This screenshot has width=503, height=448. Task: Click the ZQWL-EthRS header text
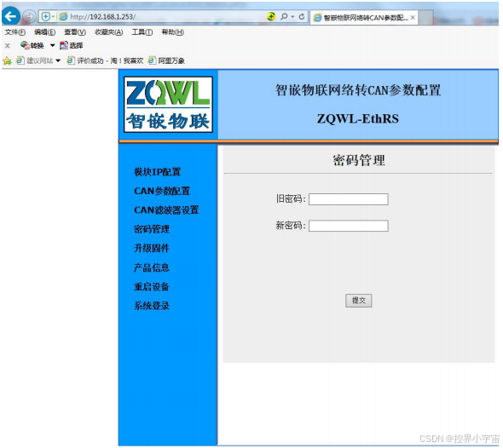pyautogui.click(x=358, y=119)
